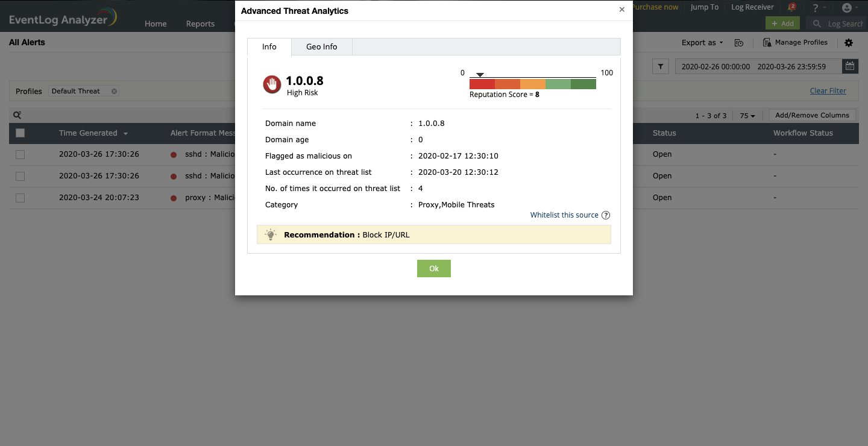The image size is (868, 446).
Task: Open the user account icon
Action: [x=848, y=8]
